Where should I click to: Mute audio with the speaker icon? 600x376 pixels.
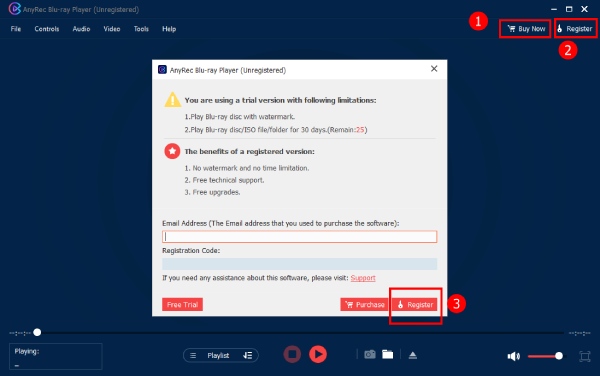(514, 356)
